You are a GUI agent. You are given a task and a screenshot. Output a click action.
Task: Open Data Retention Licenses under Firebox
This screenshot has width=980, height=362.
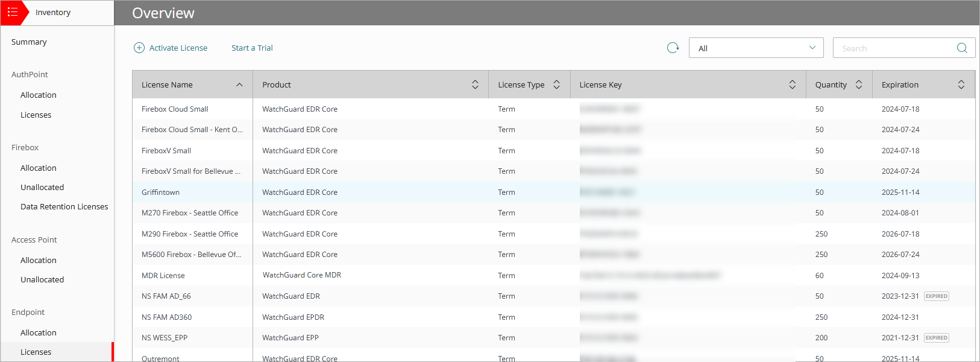tap(64, 206)
